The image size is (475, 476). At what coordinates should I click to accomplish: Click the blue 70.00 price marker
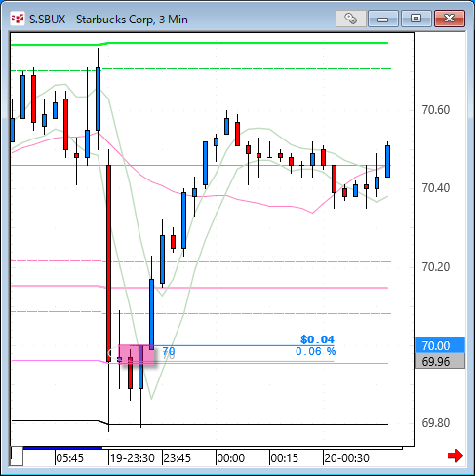(440, 345)
